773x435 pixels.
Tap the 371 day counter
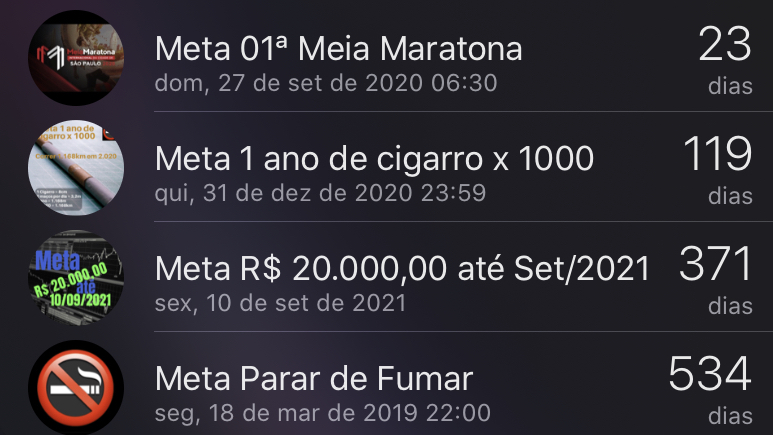tap(715, 265)
